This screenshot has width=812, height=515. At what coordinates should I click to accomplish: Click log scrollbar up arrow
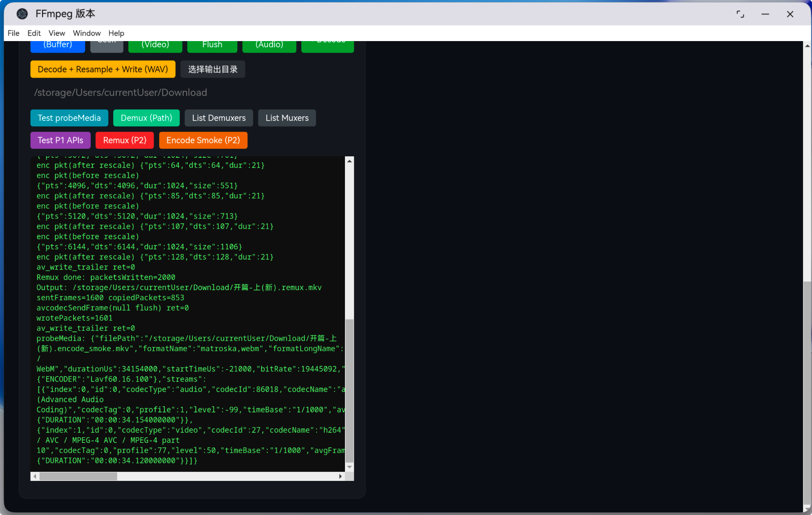point(349,161)
